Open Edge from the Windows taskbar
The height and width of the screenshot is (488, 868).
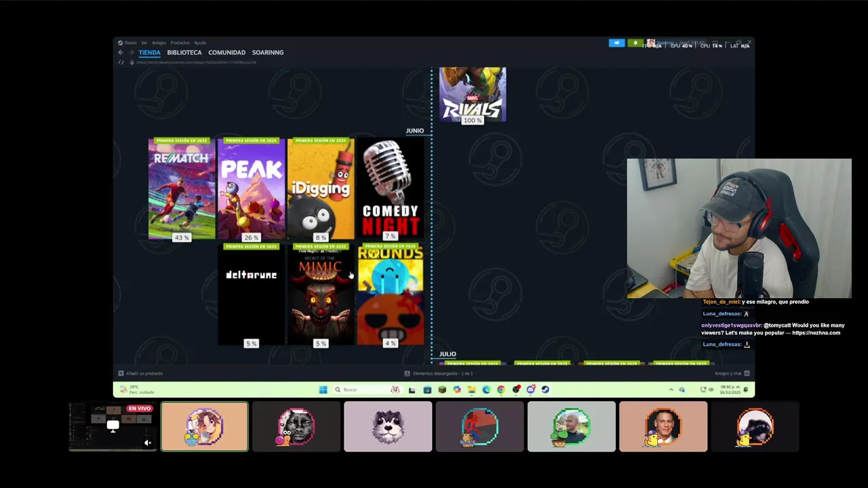click(x=486, y=390)
